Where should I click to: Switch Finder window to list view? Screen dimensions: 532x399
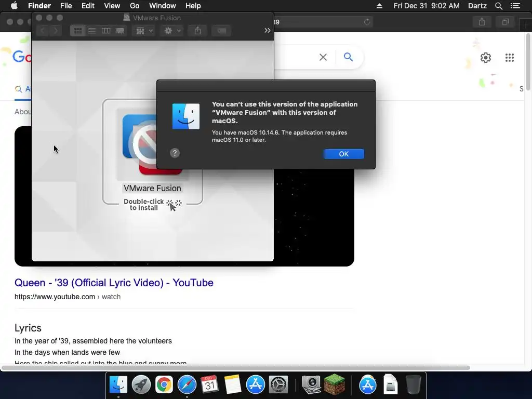pyautogui.click(x=92, y=31)
